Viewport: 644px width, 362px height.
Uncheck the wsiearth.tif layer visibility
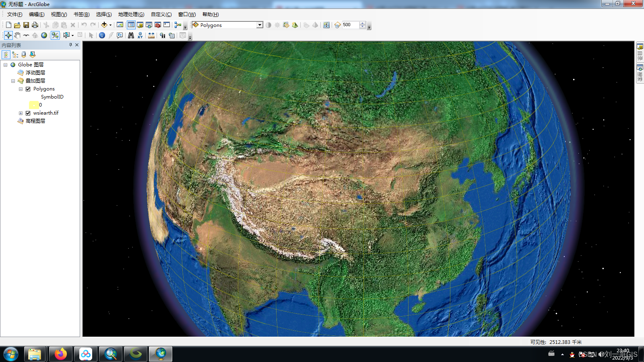pos(28,113)
